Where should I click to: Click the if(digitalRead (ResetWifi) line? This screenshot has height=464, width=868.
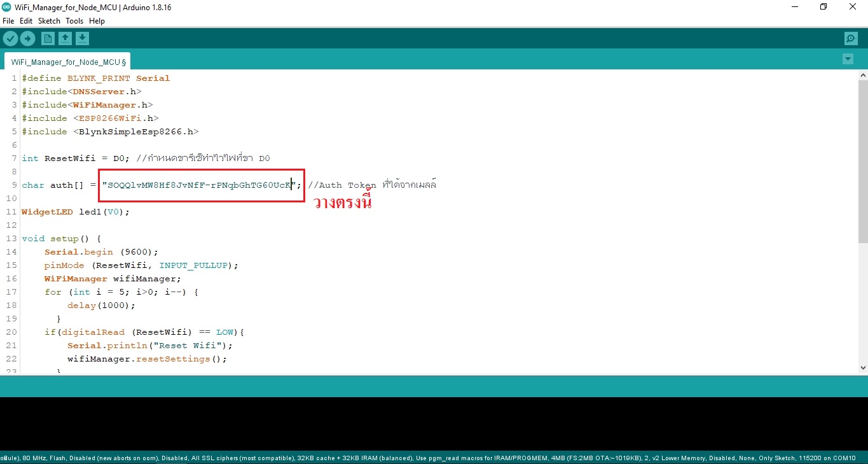144,332
